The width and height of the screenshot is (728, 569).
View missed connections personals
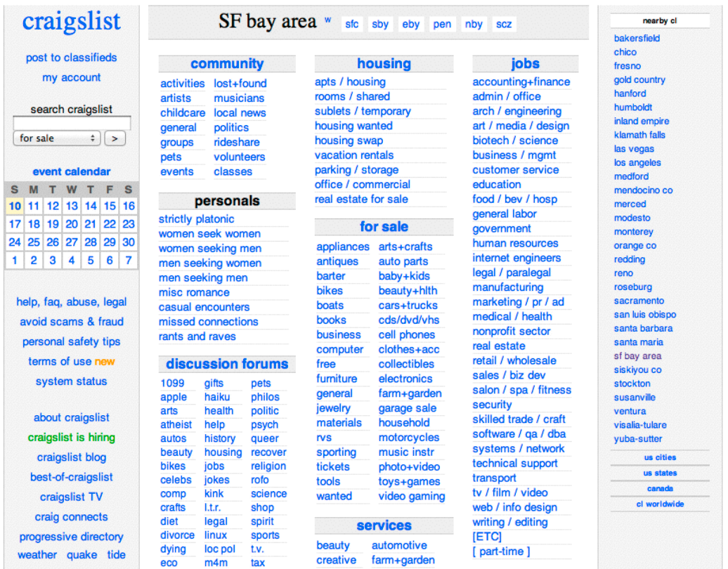(209, 322)
